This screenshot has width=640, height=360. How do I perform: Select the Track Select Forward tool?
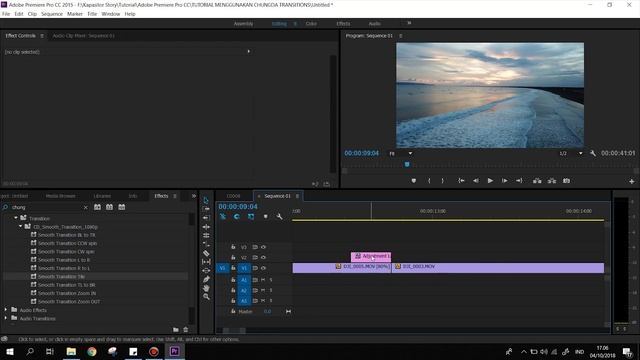pos(206,209)
